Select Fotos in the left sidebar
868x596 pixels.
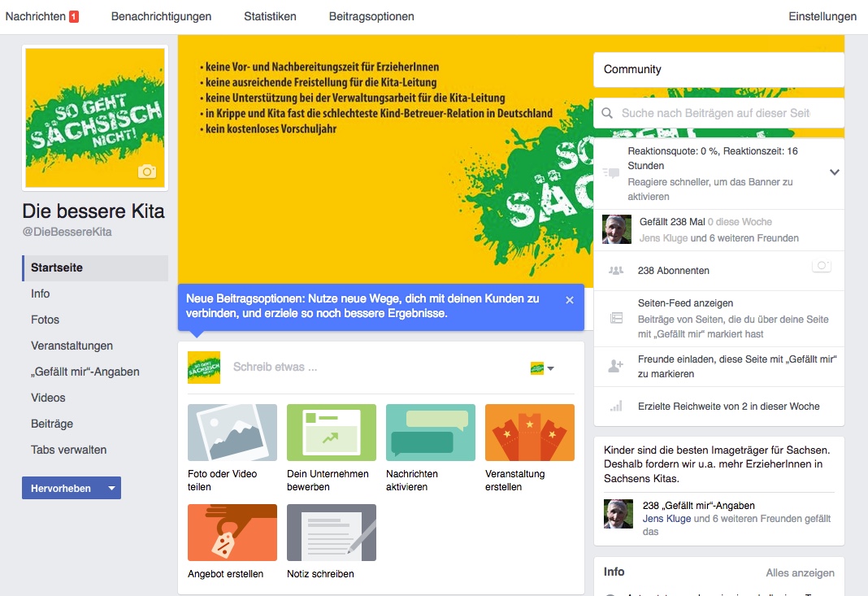(45, 320)
